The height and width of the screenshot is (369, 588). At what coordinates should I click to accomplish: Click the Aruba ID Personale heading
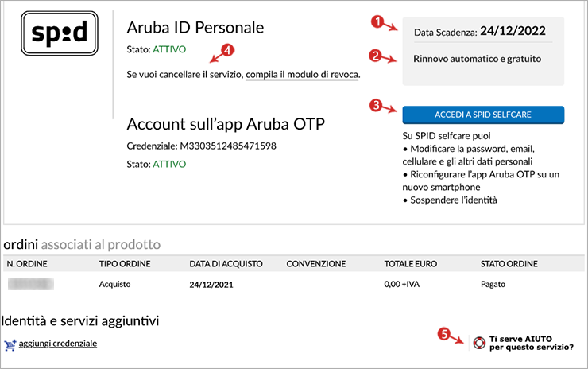tap(195, 27)
